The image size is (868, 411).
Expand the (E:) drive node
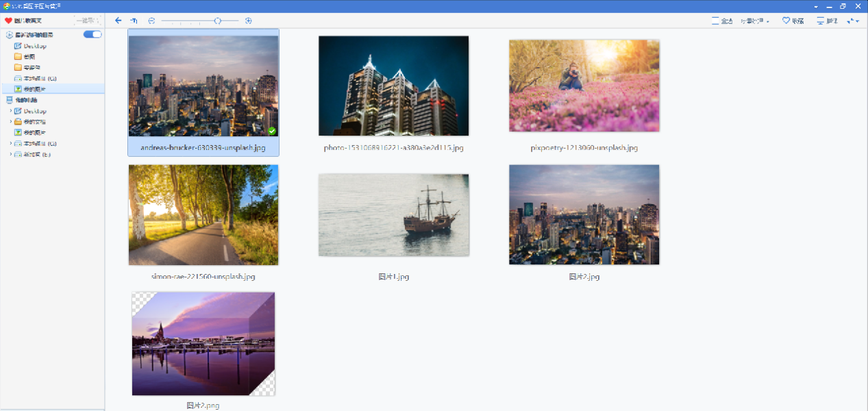tap(10, 154)
